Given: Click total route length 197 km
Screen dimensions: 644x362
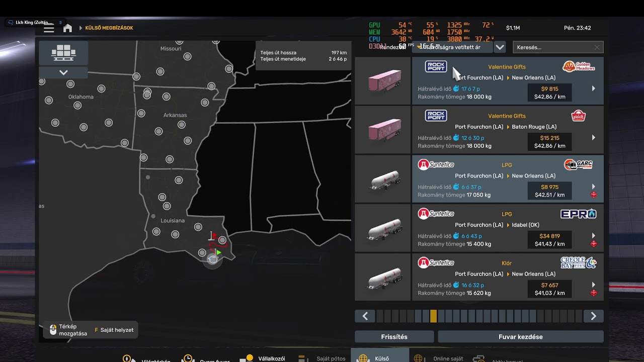Looking at the screenshot, I should point(339,53).
